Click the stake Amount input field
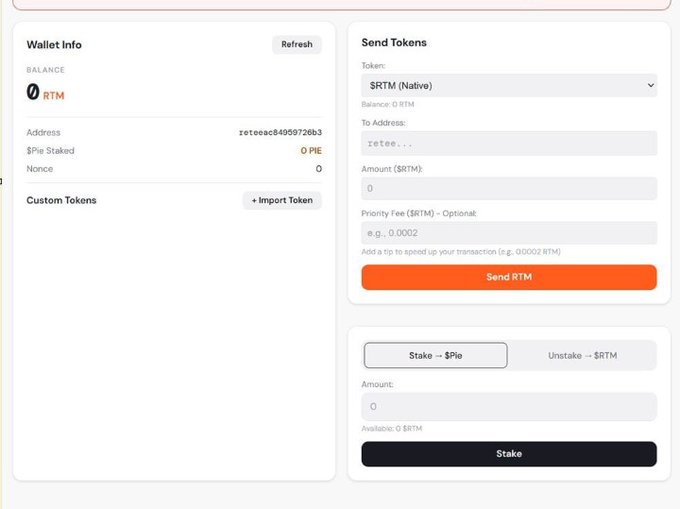The image size is (680, 509). tap(509, 406)
